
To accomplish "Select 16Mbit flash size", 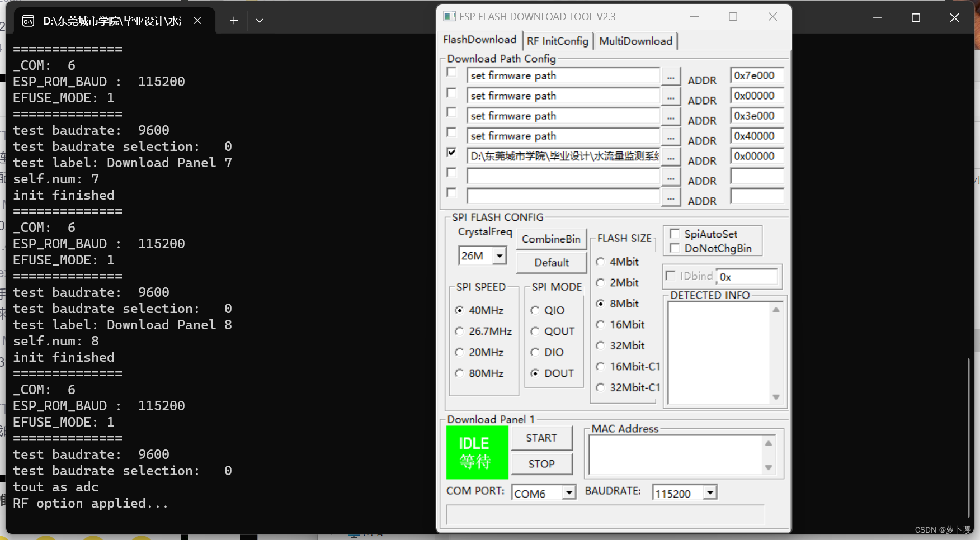I will tap(600, 324).
